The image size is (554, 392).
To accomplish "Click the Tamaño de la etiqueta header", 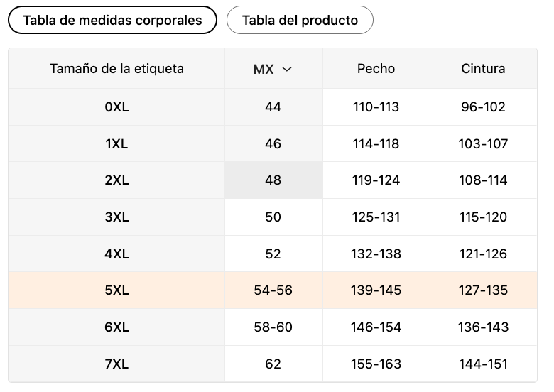I will coord(116,69).
